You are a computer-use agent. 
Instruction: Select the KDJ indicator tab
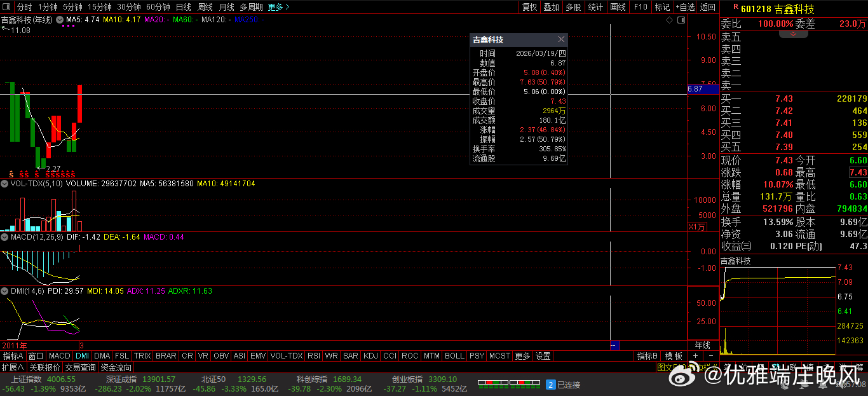[371, 356]
